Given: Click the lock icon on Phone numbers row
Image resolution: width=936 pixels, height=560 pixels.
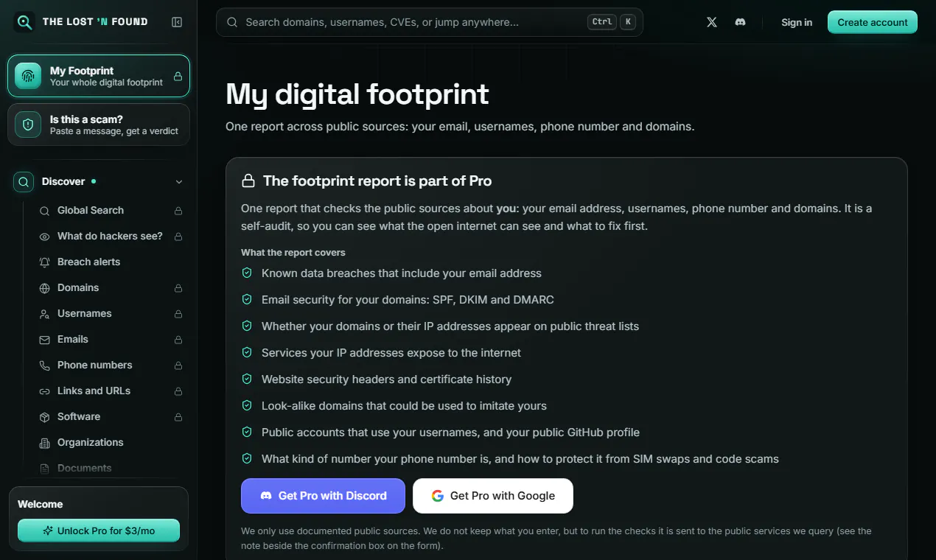Looking at the screenshot, I should (x=178, y=365).
